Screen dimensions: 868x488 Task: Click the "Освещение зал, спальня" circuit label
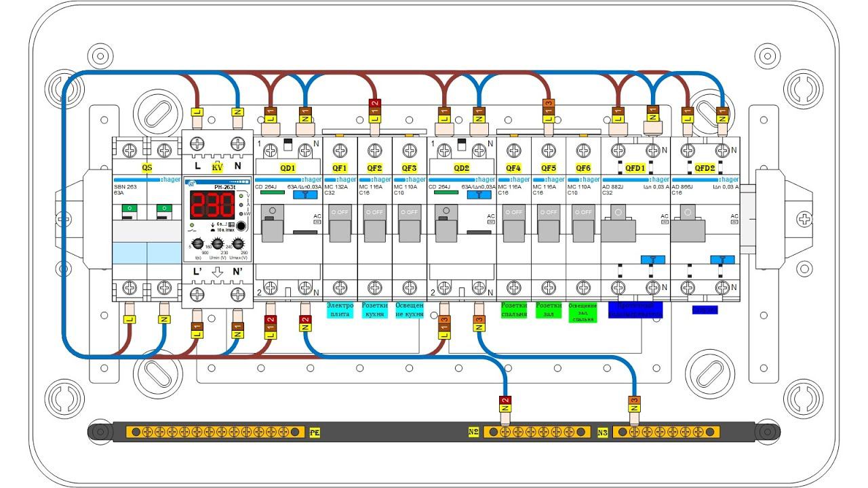[x=583, y=312]
